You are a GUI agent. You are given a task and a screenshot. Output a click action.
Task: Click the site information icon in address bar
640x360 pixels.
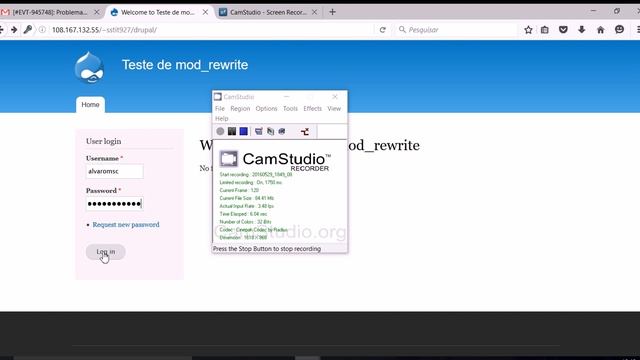point(42,29)
